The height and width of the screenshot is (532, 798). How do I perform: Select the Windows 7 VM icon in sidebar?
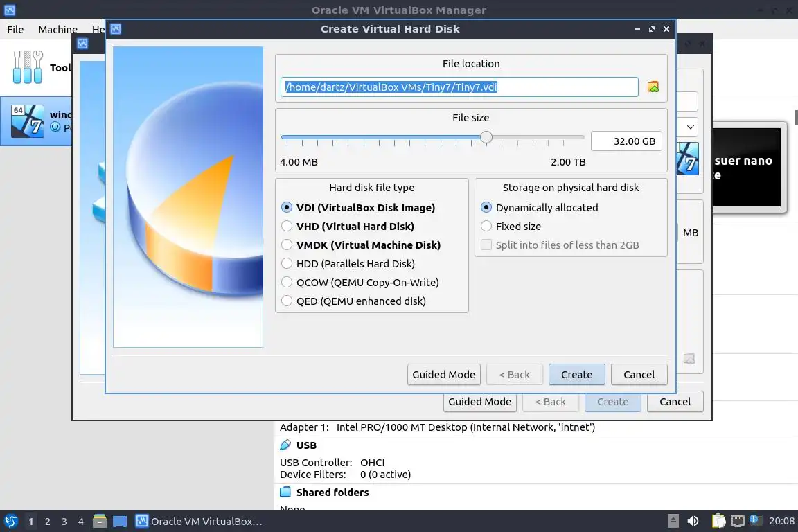point(28,121)
